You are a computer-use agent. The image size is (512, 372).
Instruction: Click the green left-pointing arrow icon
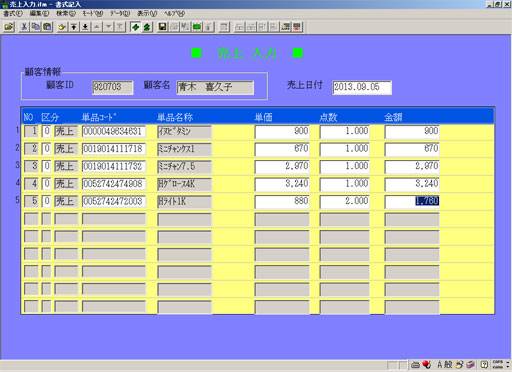(135, 27)
